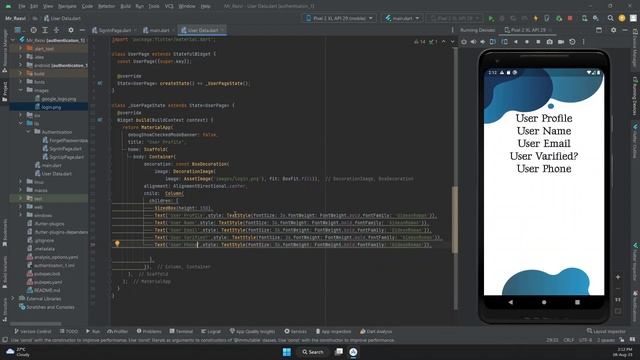Collapse the lib folder
640x360 pixels.
[20, 123]
